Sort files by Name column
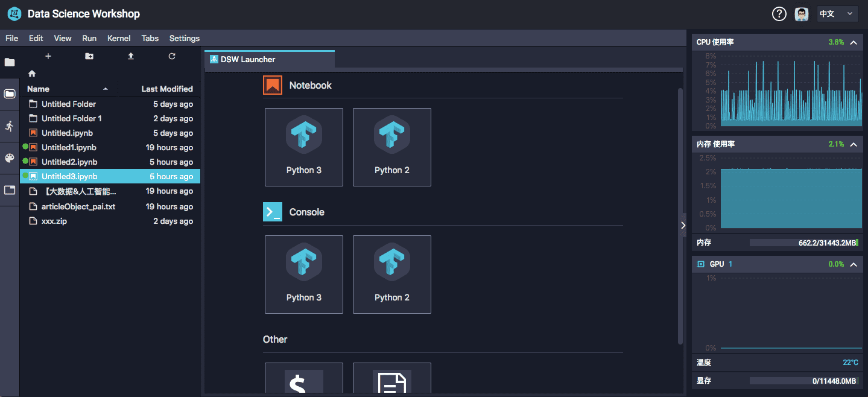This screenshot has width=868, height=397. [x=69, y=89]
